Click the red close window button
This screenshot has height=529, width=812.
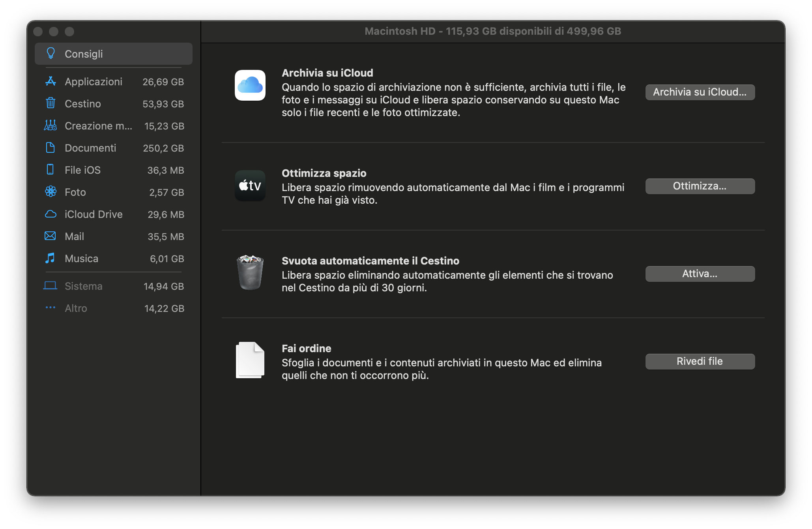pyautogui.click(x=38, y=32)
